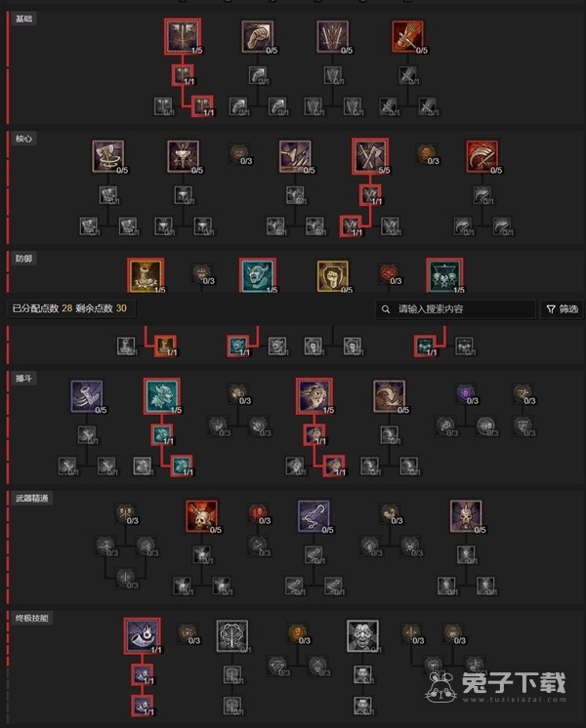Click the 武器精通 section label

click(x=31, y=498)
